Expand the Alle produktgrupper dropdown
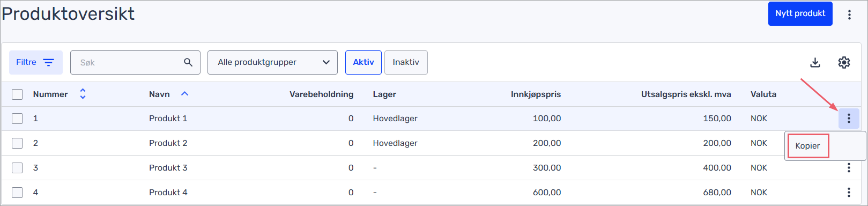Screen dimensions: 868x206 (x=272, y=62)
